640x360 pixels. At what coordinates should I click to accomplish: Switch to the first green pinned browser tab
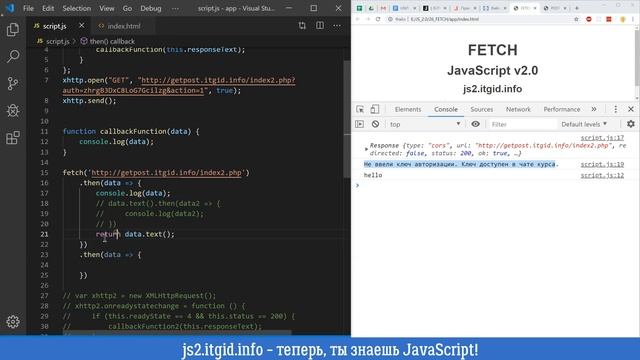pyautogui.click(x=359, y=8)
